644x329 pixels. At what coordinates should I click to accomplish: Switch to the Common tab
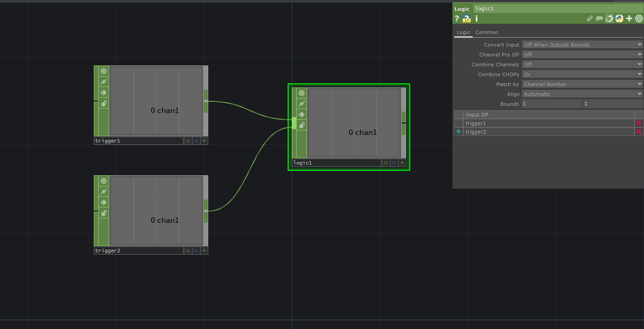[486, 32]
